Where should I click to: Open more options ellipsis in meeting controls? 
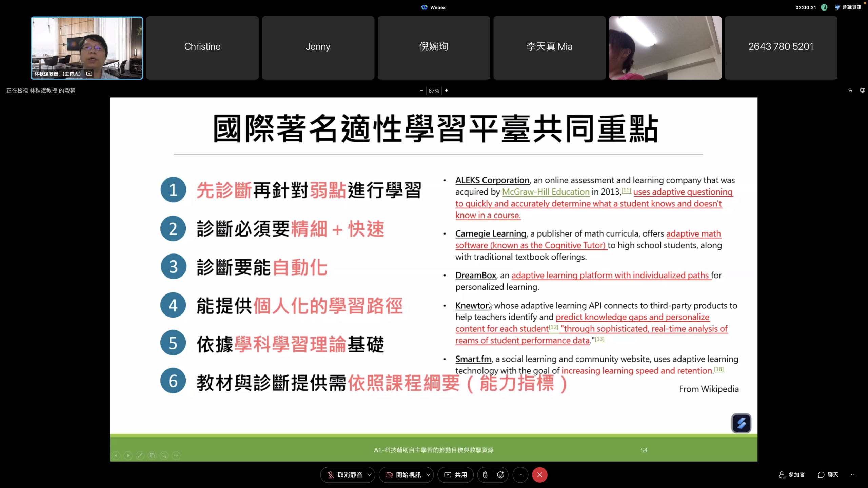pyautogui.click(x=520, y=475)
